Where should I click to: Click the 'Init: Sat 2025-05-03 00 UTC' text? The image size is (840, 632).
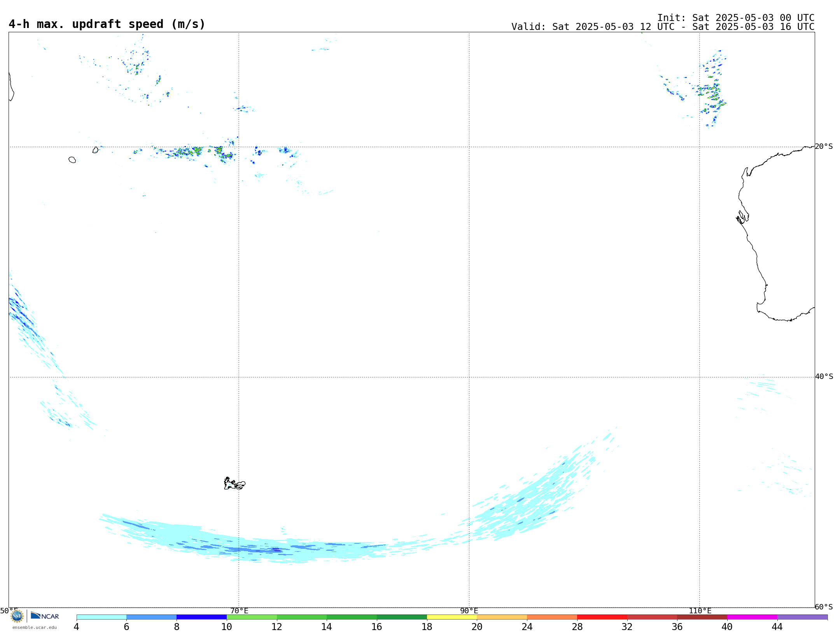click(736, 18)
